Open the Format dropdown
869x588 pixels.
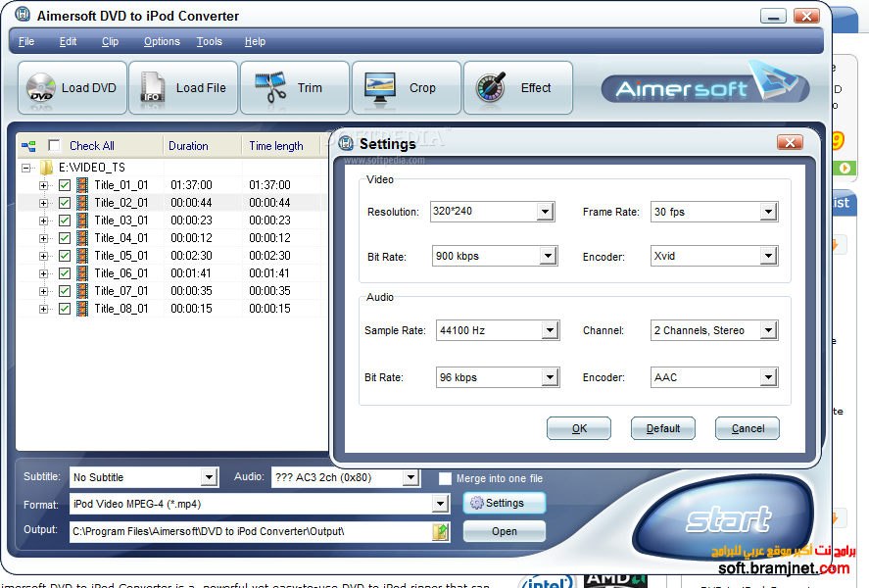click(440, 504)
